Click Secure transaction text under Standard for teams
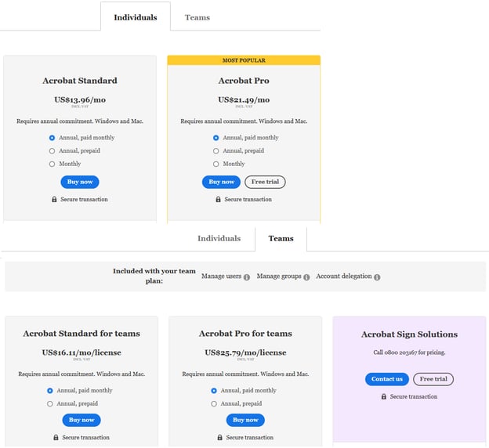 click(x=85, y=438)
